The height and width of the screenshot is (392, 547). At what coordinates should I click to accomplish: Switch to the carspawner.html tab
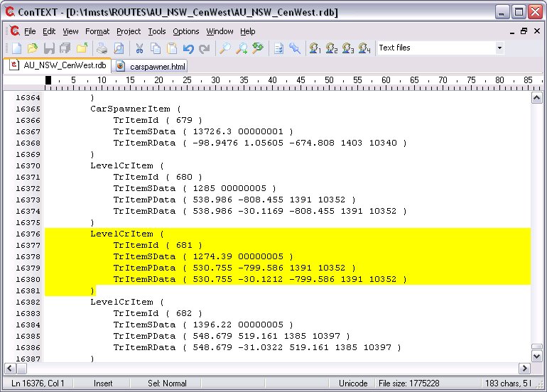coord(151,66)
